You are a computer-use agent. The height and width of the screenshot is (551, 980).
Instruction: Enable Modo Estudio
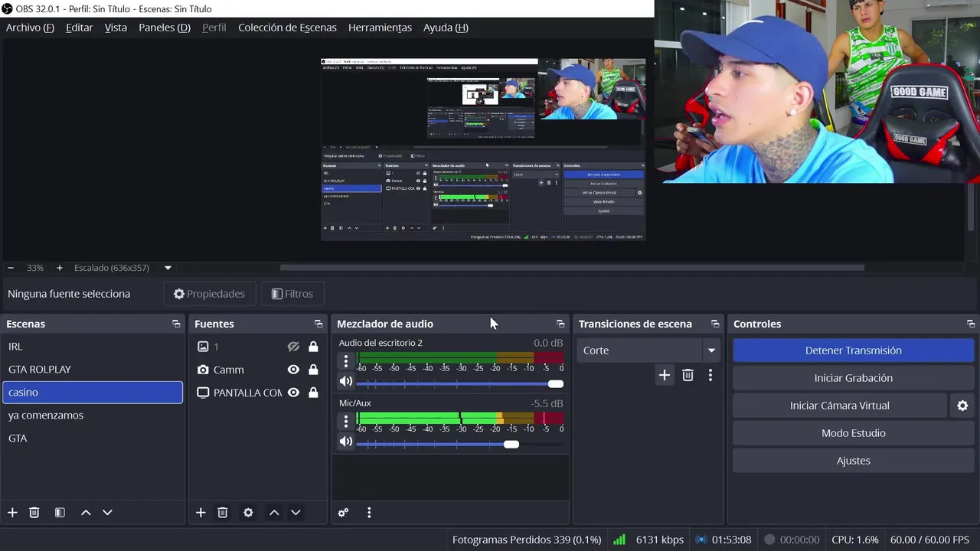pyautogui.click(x=853, y=433)
